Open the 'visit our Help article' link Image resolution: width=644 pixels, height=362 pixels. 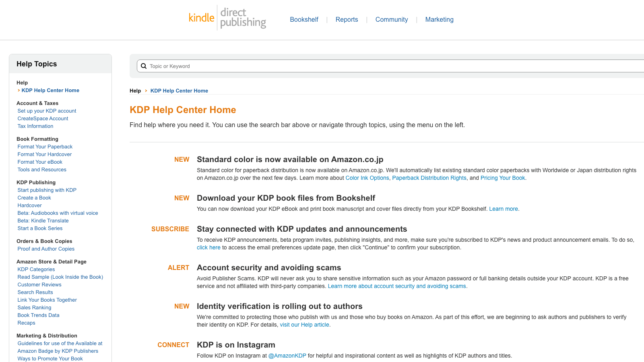[304, 325]
